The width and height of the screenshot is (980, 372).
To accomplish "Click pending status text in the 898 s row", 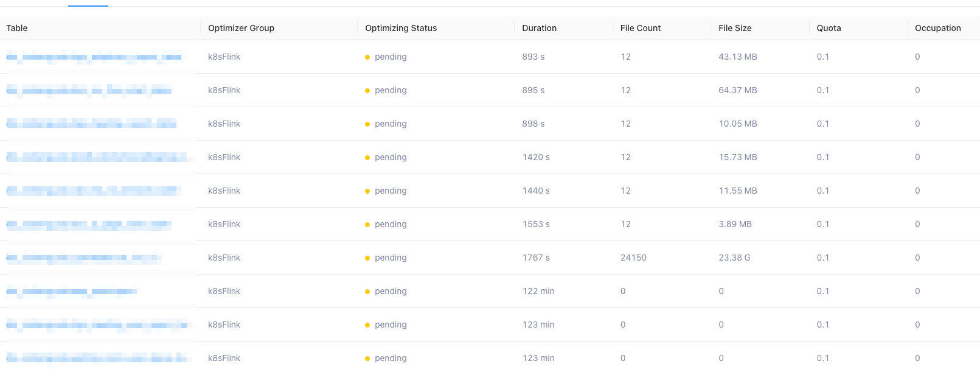I will click(x=391, y=124).
